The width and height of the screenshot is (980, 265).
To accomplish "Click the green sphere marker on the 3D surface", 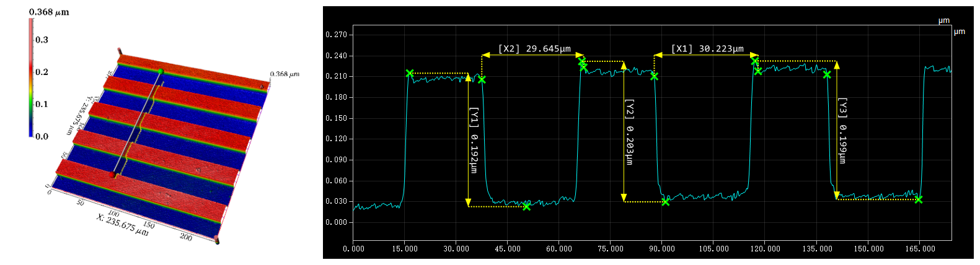I will tap(161, 72).
